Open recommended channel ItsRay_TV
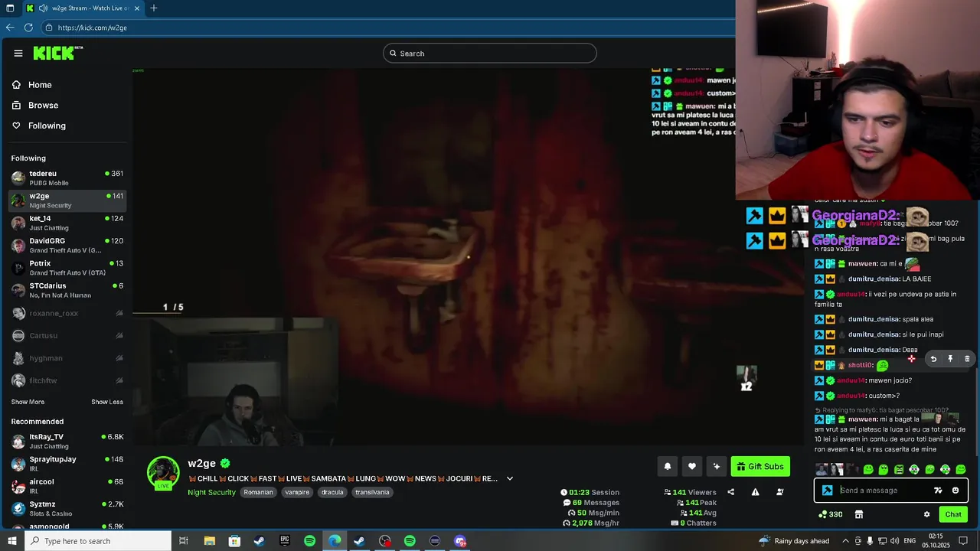This screenshot has width=980, height=551. pyautogui.click(x=67, y=442)
